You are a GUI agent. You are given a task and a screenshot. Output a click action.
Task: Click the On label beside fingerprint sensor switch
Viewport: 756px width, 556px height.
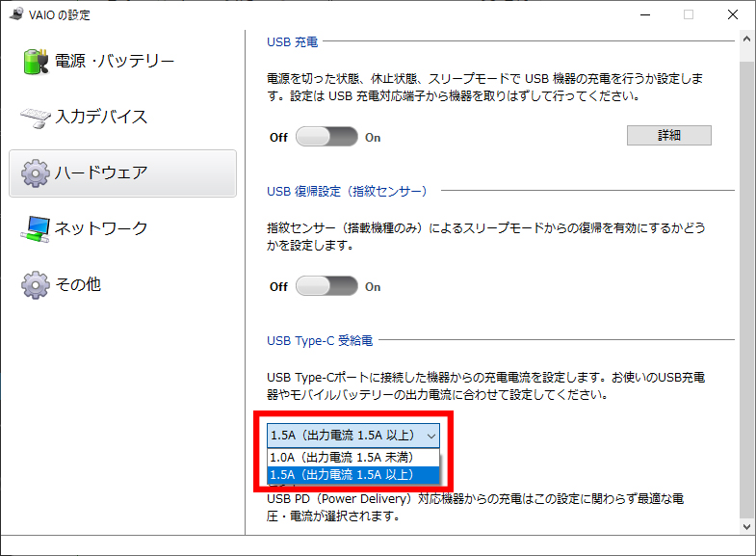[x=373, y=287]
